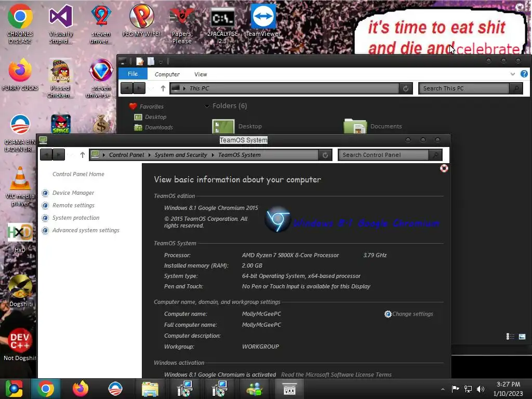This screenshot has height=399, width=532.
Task: Open the Computer ribbon tab
Action: 167,74
